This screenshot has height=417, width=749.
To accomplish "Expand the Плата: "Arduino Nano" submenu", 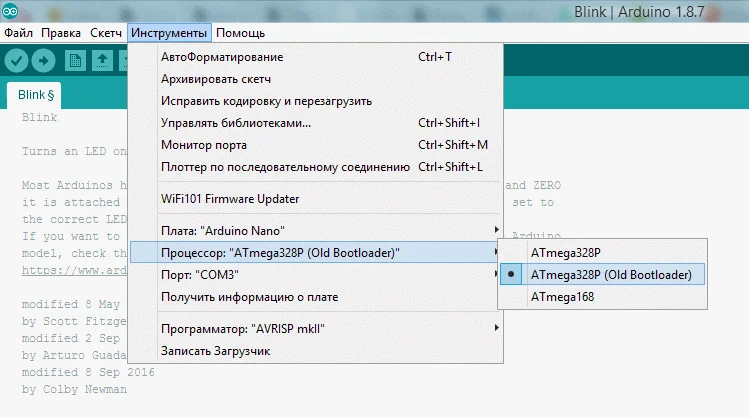I will click(316, 231).
